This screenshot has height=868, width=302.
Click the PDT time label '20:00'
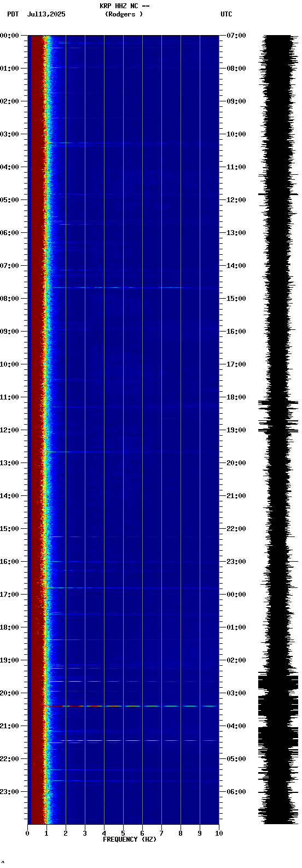point(10,693)
